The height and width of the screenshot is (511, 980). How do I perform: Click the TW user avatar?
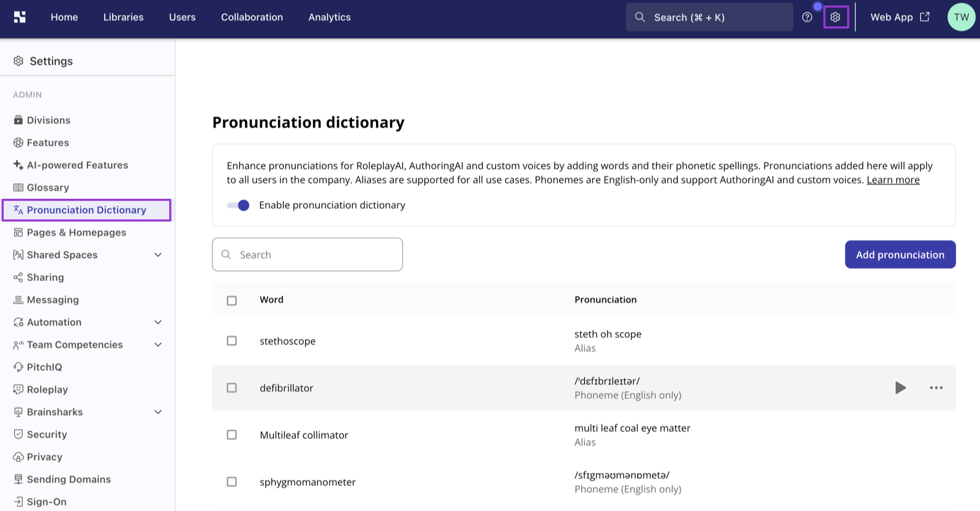pos(961,17)
